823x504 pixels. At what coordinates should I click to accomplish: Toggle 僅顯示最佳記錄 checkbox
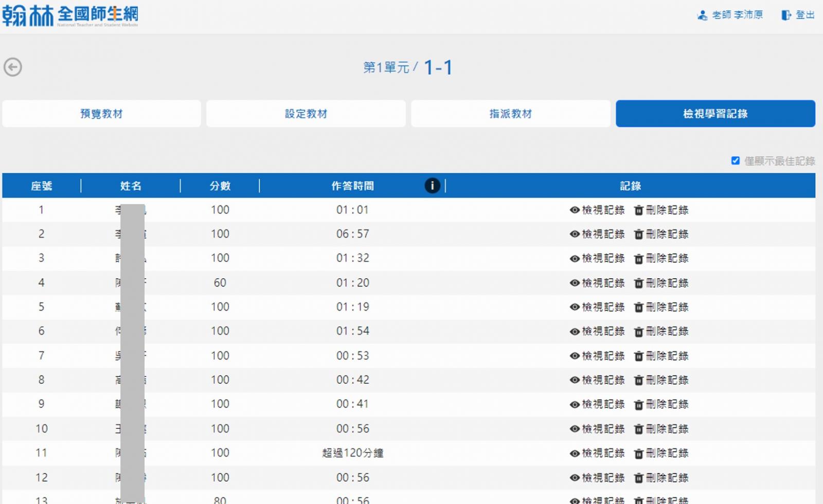click(x=736, y=161)
